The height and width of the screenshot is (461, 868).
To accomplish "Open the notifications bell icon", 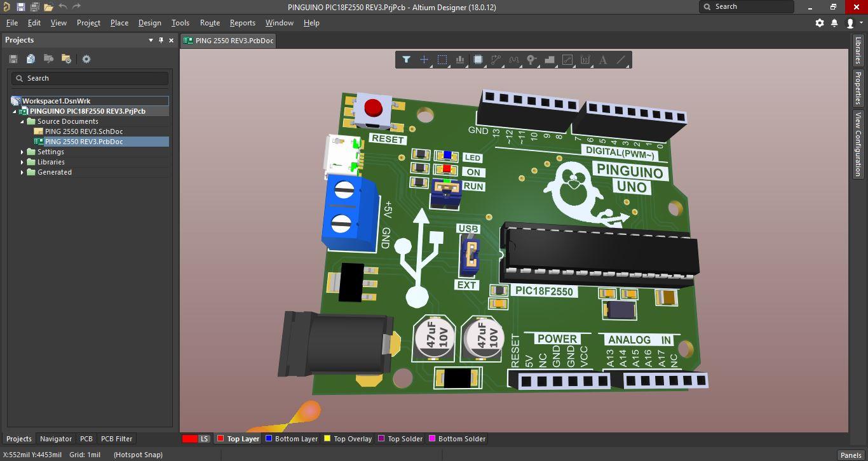I will point(834,23).
